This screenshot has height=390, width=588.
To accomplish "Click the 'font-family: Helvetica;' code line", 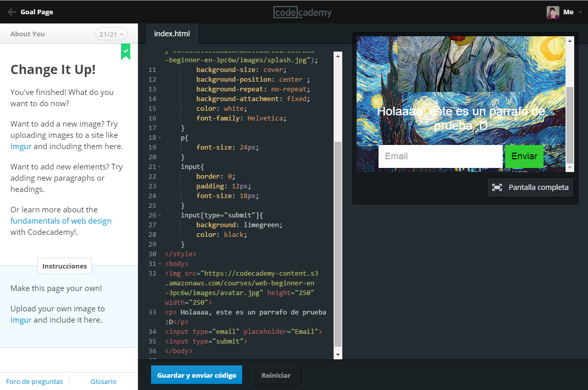I will (241, 118).
